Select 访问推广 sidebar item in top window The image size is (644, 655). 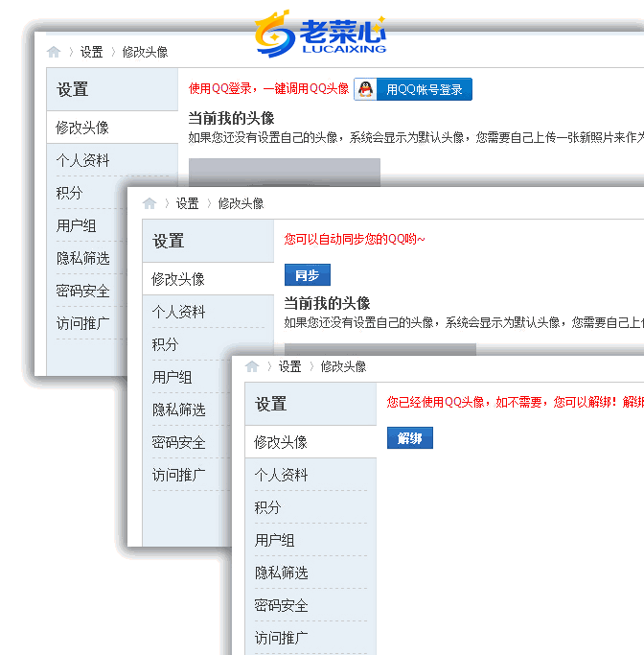82,323
